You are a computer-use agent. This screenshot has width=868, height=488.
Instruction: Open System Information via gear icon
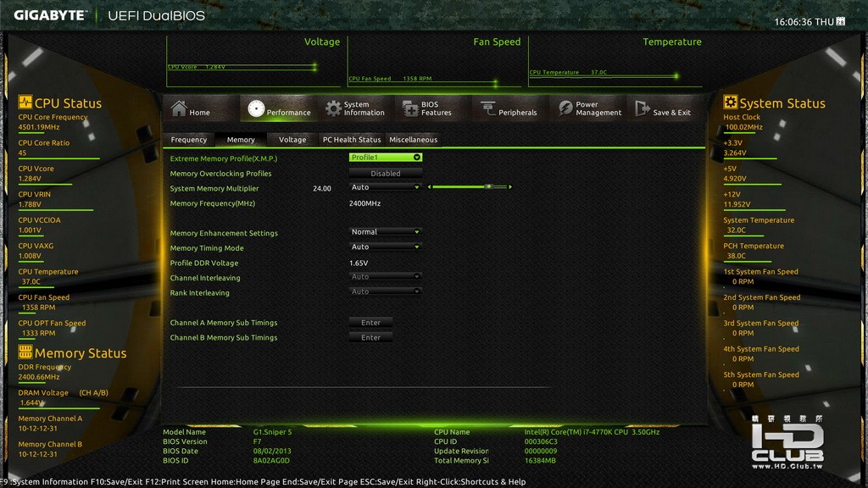(x=332, y=108)
